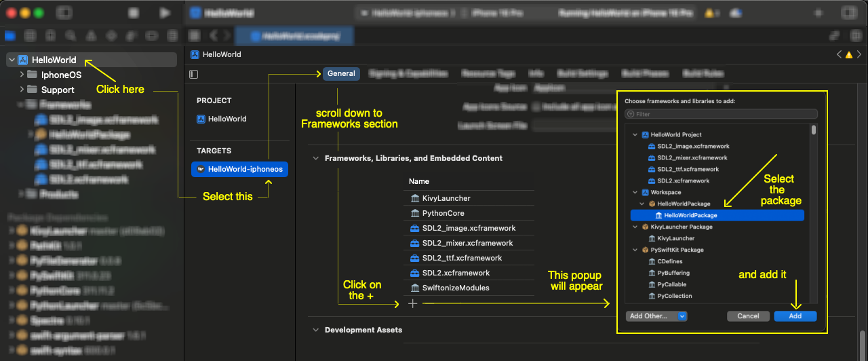
Task: Jump to the previous issue with the left chevron
Action: pos(838,54)
